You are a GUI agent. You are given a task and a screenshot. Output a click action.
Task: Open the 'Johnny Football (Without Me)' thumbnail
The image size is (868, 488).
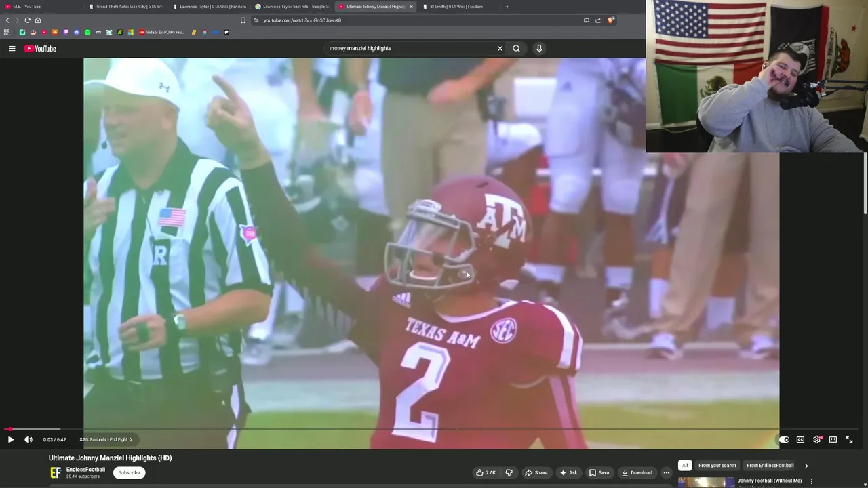[706, 483]
